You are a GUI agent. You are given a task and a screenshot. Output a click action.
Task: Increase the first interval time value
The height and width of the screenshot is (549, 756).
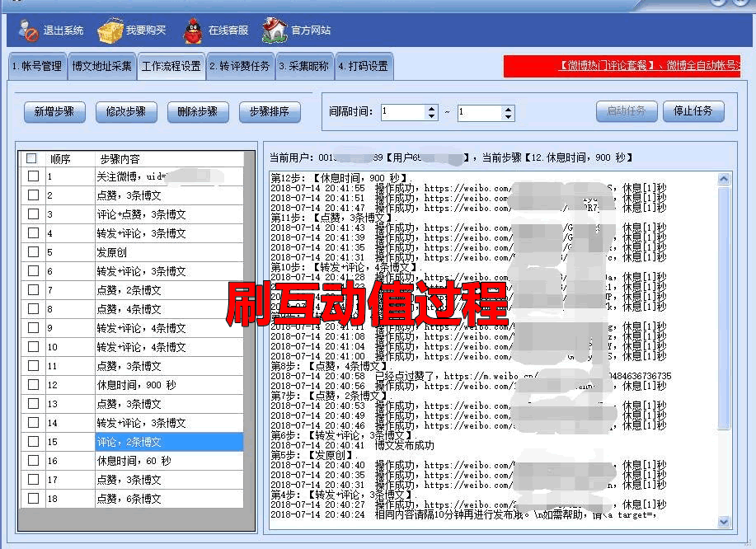point(431,109)
